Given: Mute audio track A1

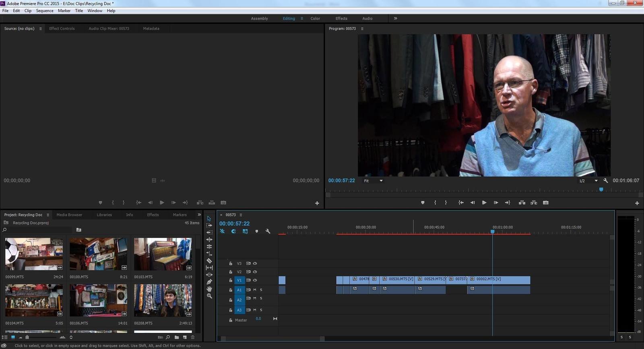Looking at the screenshot, I should (x=255, y=290).
